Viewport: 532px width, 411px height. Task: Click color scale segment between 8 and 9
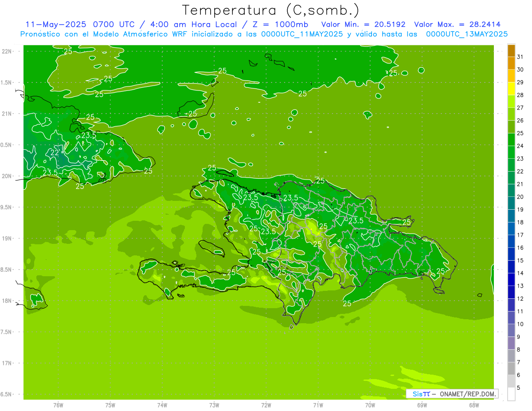[511, 343]
